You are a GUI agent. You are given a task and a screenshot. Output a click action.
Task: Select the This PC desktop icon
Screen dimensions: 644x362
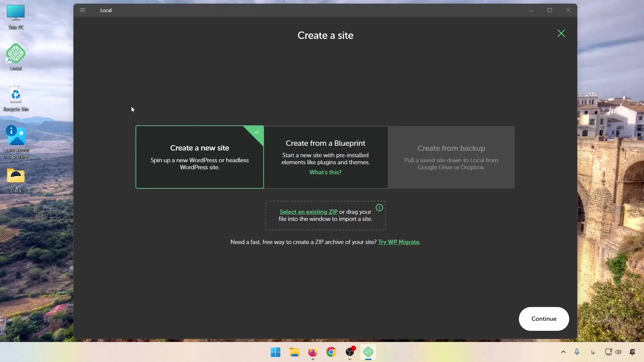point(15,17)
